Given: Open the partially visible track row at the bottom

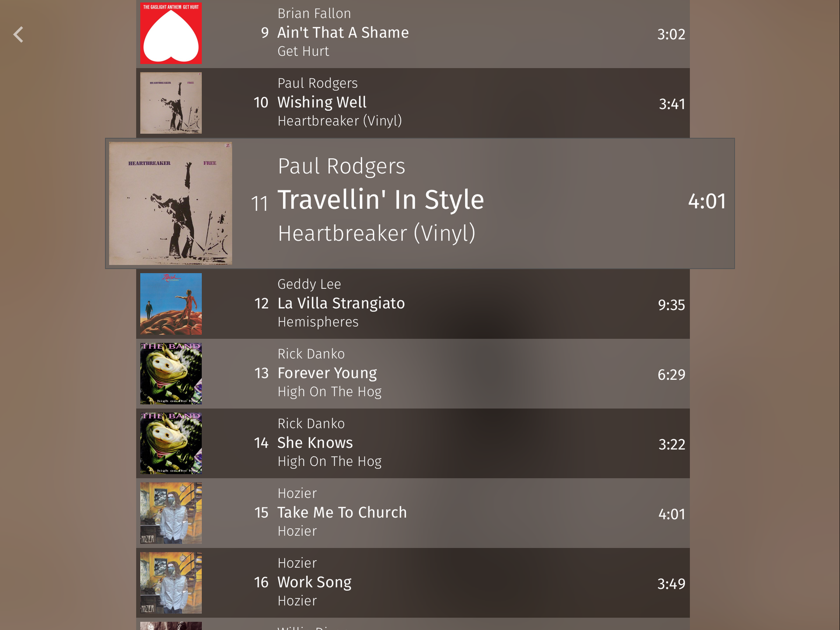Looking at the screenshot, I should [x=413, y=624].
